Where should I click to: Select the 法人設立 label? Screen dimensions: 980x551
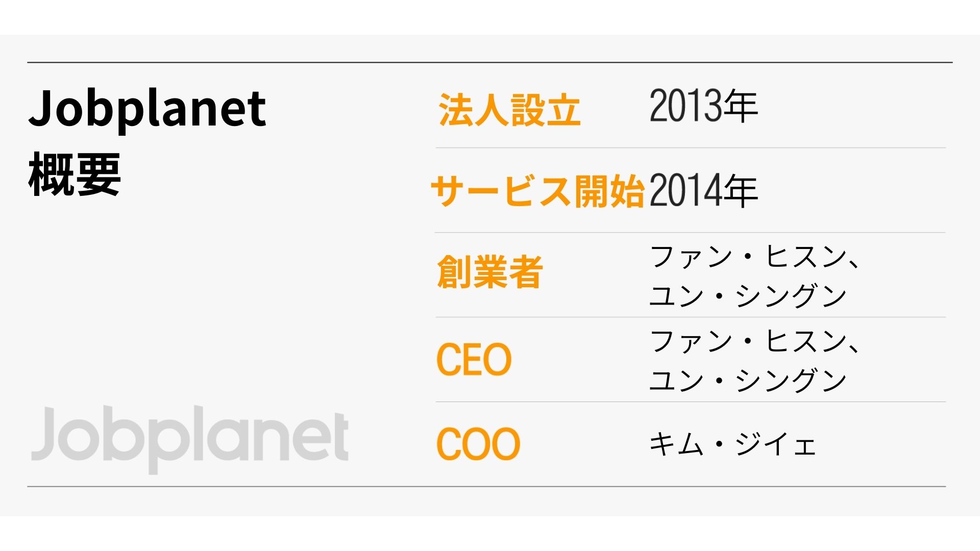click(x=509, y=110)
